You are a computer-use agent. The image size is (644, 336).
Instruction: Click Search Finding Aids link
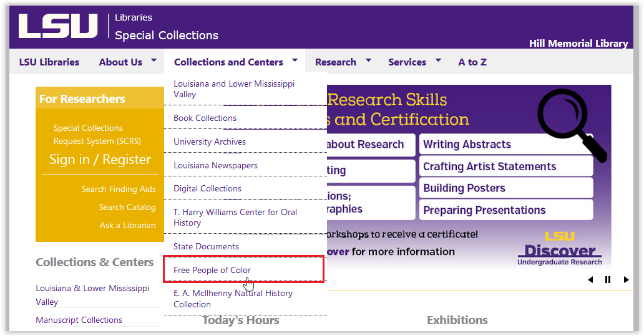click(x=119, y=189)
